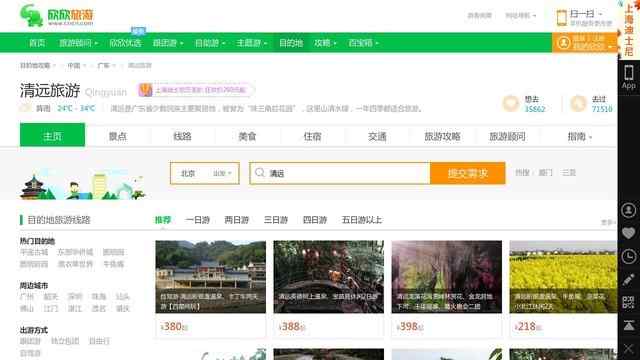Expand the 自助游 nav dropdown
The image size is (640, 360).
tap(224, 43)
